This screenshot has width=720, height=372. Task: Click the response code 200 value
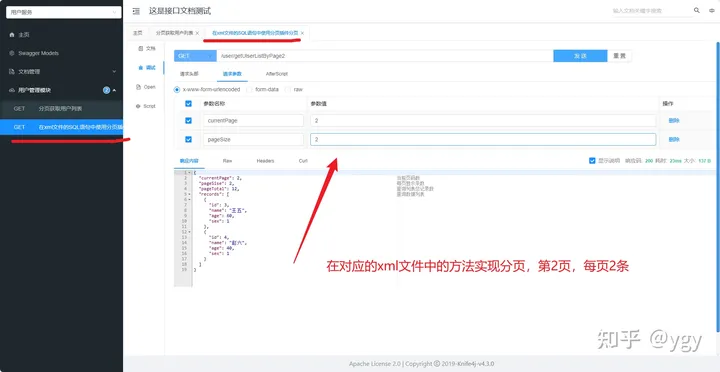[x=649, y=161]
